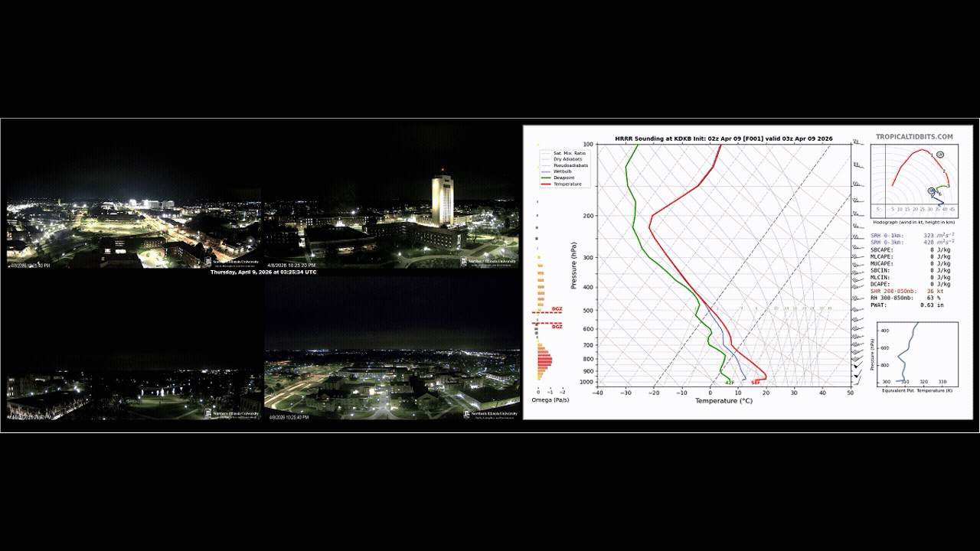
Task: Click the green Dewpoint legend entry
Action: point(563,178)
